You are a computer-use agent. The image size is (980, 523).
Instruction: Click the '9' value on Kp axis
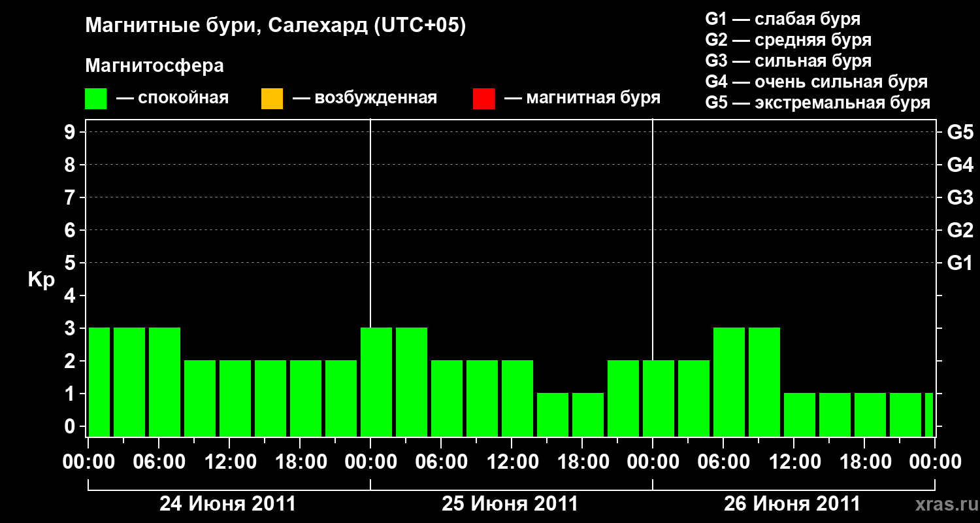(71, 132)
